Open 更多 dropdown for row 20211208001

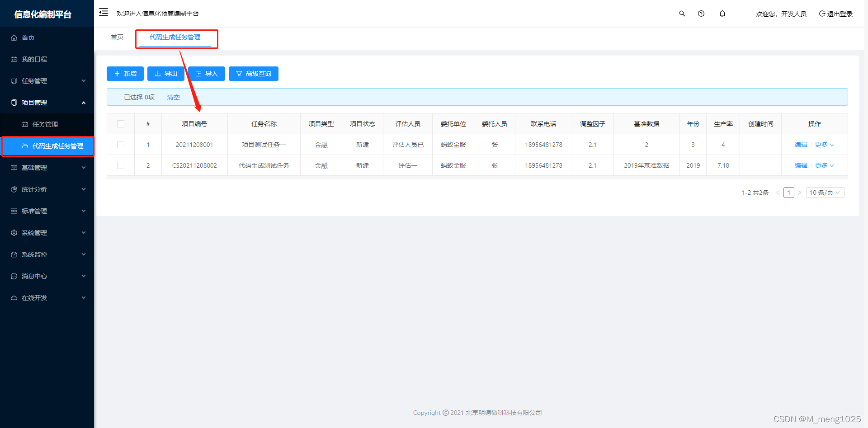pos(824,145)
